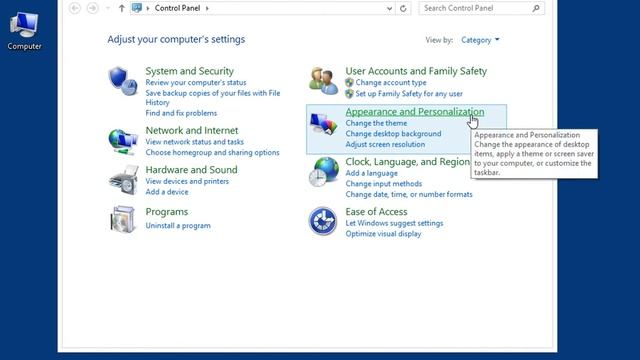Focus the Search Control Panel field

(x=482, y=8)
